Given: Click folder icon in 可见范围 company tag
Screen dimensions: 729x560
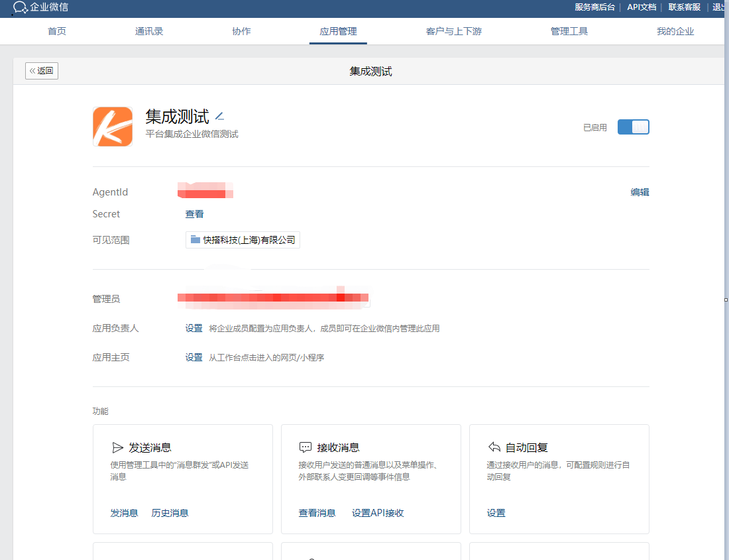Looking at the screenshot, I should [196, 240].
